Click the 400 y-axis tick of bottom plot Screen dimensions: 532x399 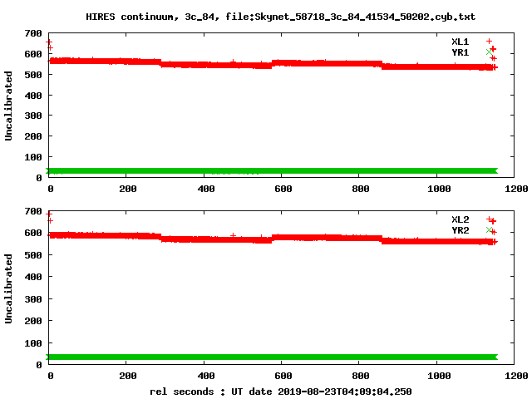[33, 277]
